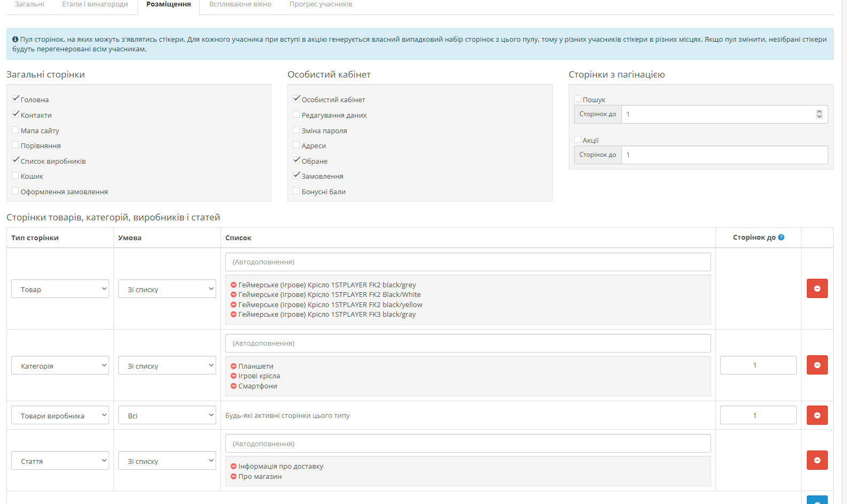
Task: Tick the Акції checkbox
Action: tap(578, 139)
